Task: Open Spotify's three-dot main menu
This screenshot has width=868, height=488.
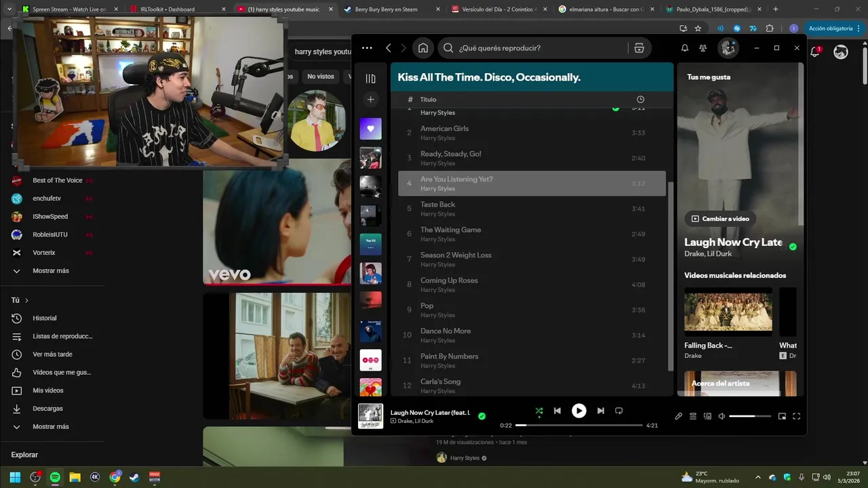Action: point(367,48)
